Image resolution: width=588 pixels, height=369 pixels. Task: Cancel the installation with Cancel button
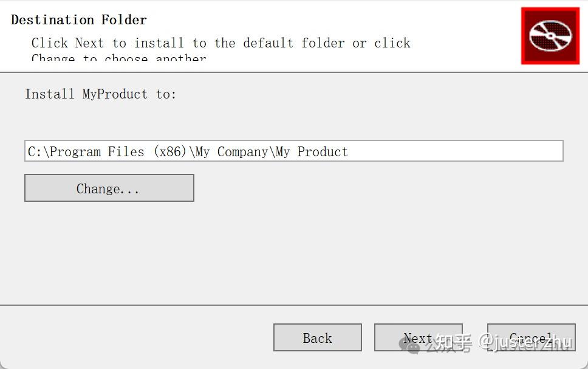pyautogui.click(x=531, y=337)
